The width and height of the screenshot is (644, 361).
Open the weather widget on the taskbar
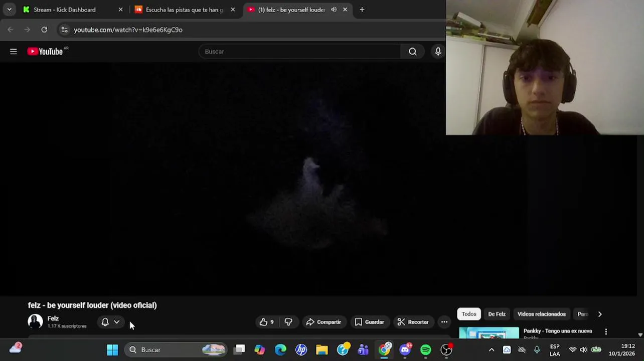(16, 348)
